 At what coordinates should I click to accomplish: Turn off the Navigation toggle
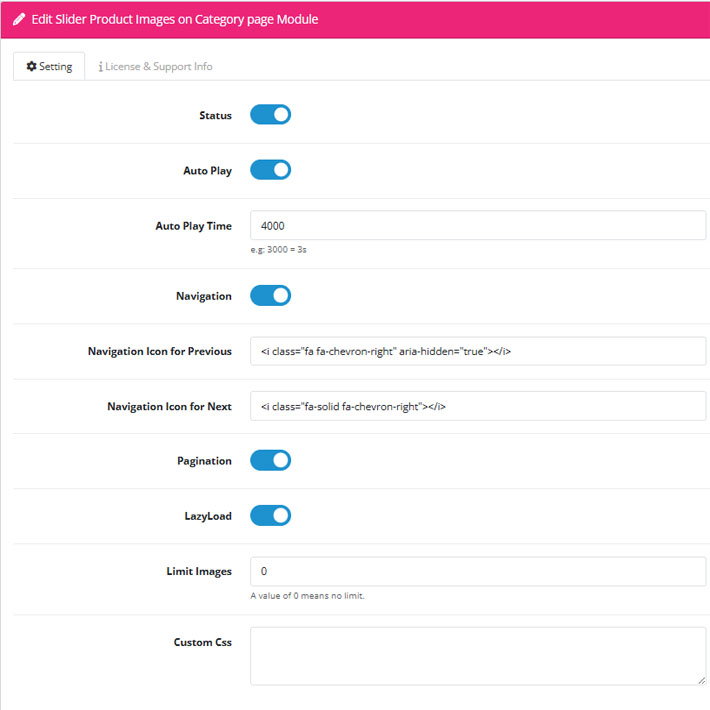point(270,295)
